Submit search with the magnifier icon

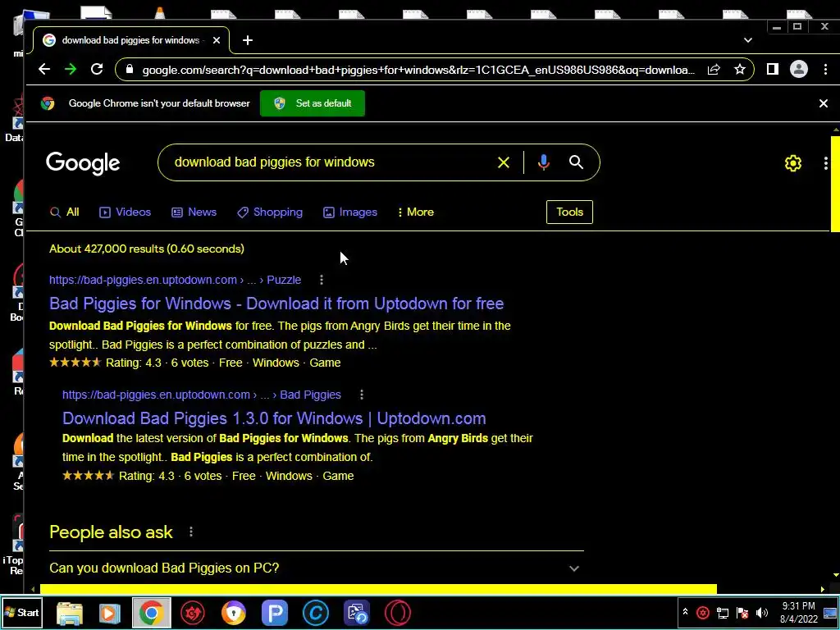click(x=576, y=162)
